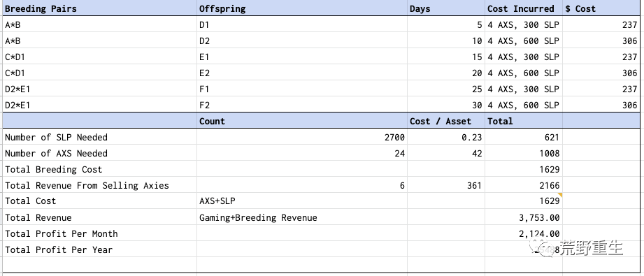This screenshot has width=644, height=276.
Task: Click the note indicator on Total Cost
Action: point(560,195)
